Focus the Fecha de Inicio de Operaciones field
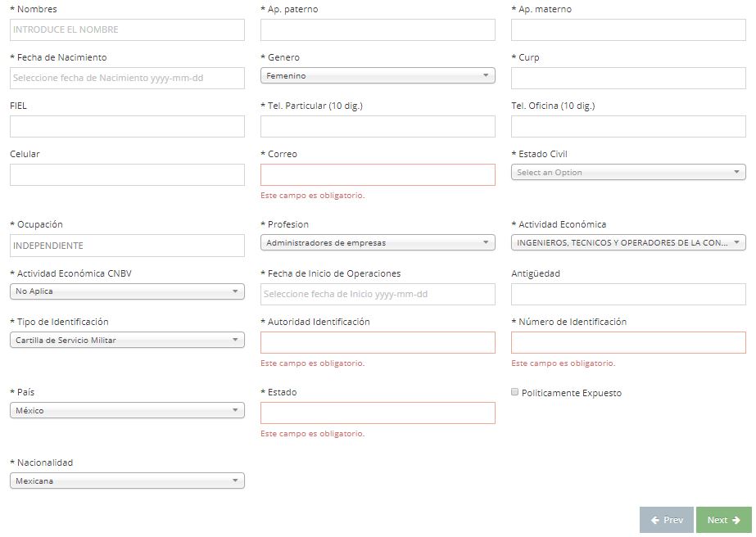 pyautogui.click(x=378, y=295)
